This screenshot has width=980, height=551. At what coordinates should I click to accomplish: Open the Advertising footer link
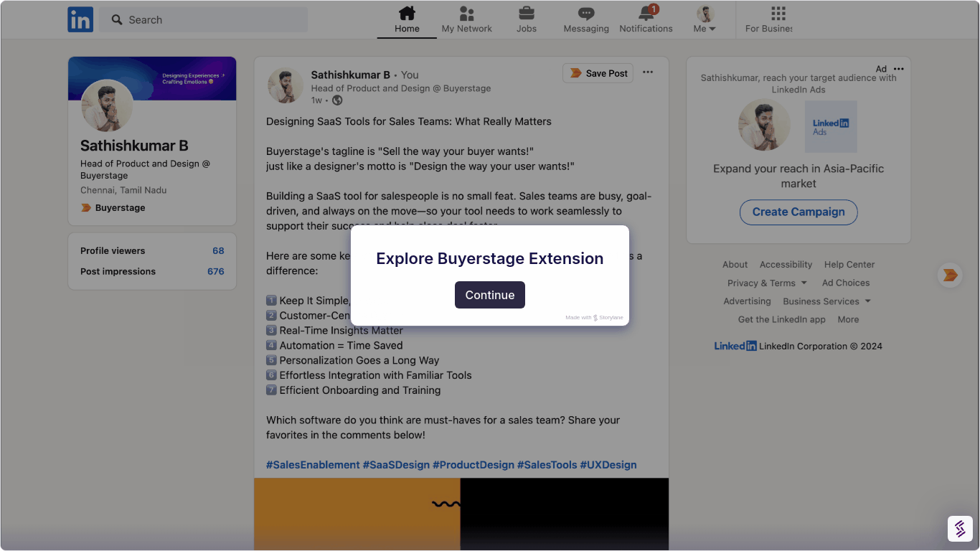[747, 301]
